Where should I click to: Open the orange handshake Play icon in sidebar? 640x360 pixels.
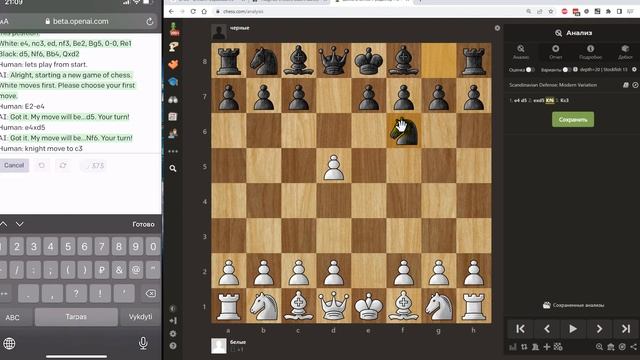(x=173, y=64)
